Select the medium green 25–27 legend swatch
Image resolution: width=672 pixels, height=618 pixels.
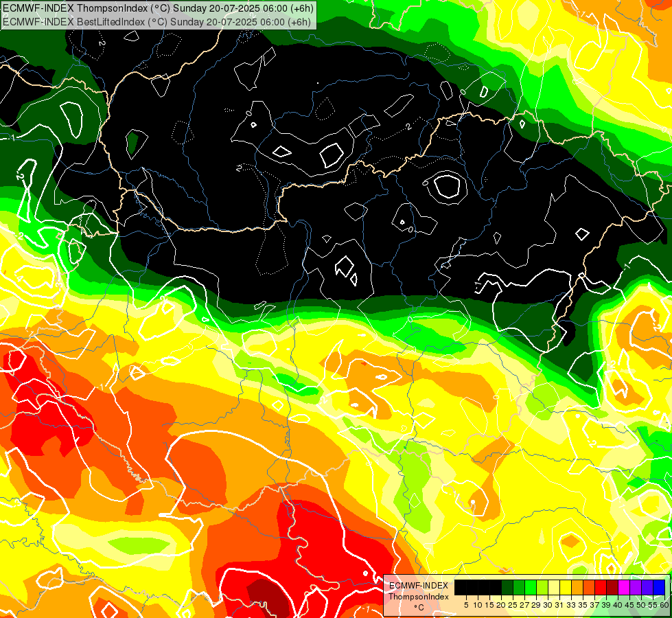point(518,587)
